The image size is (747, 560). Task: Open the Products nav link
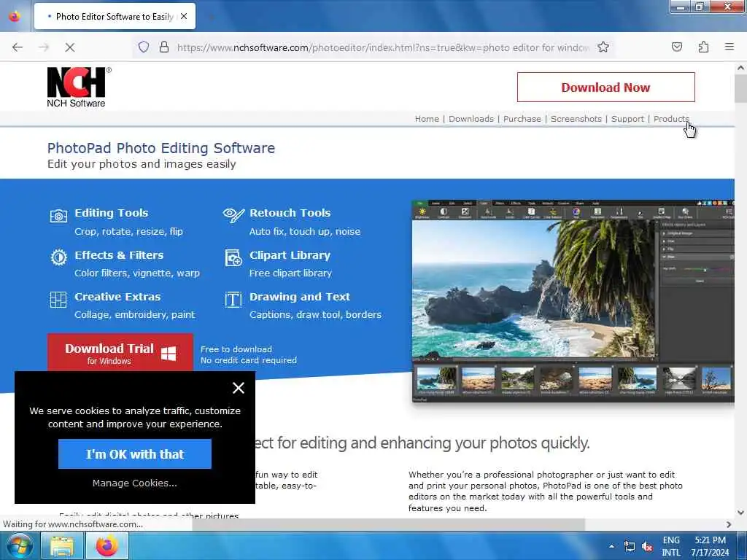tap(671, 119)
